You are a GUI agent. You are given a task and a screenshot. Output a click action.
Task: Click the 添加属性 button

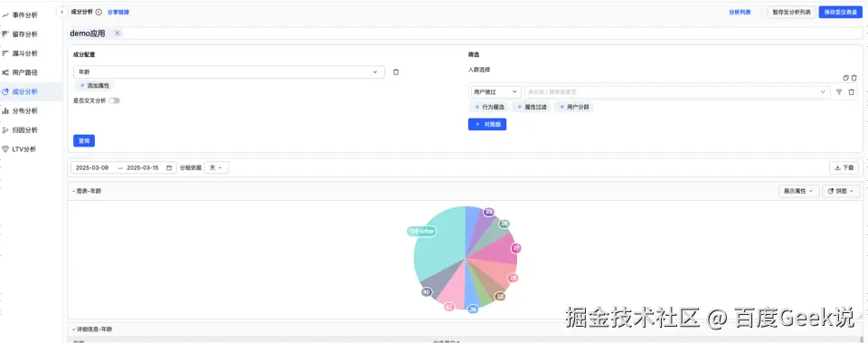[94, 86]
